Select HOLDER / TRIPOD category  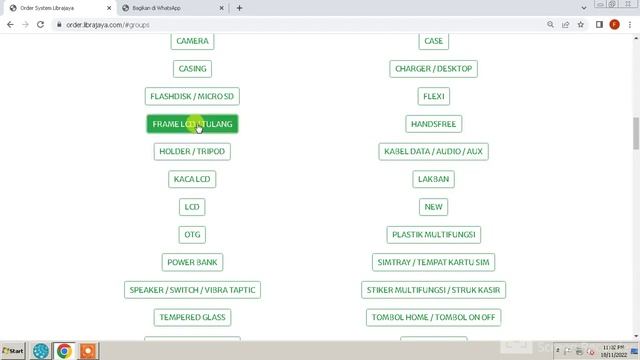(192, 151)
